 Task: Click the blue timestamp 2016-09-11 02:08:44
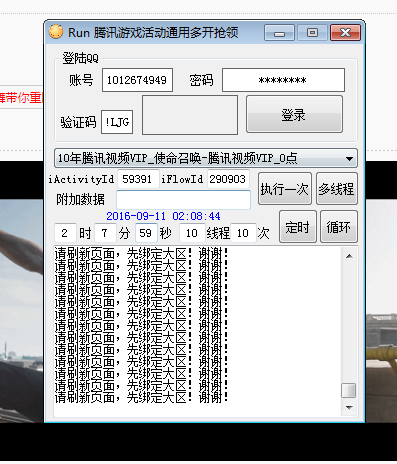point(163,216)
